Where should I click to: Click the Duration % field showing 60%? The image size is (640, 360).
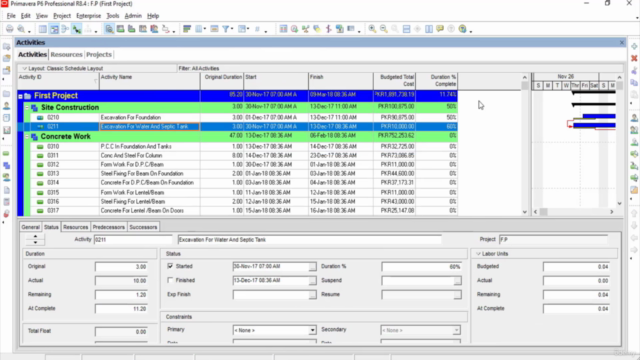click(x=421, y=267)
